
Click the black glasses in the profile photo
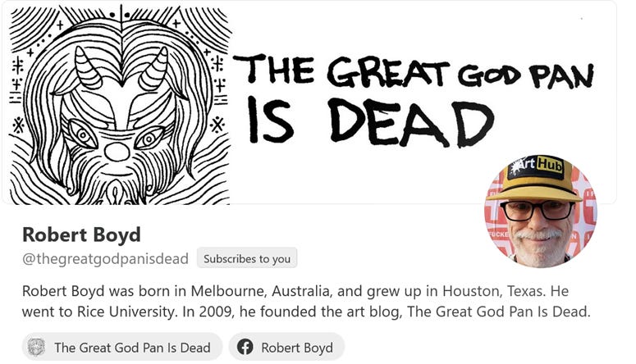coord(537,211)
